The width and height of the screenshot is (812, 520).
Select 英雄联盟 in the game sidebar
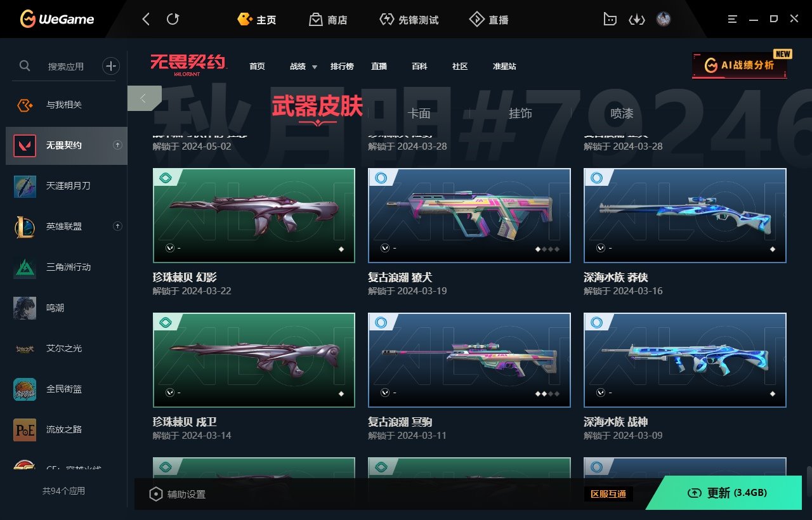pyautogui.click(x=63, y=226)
